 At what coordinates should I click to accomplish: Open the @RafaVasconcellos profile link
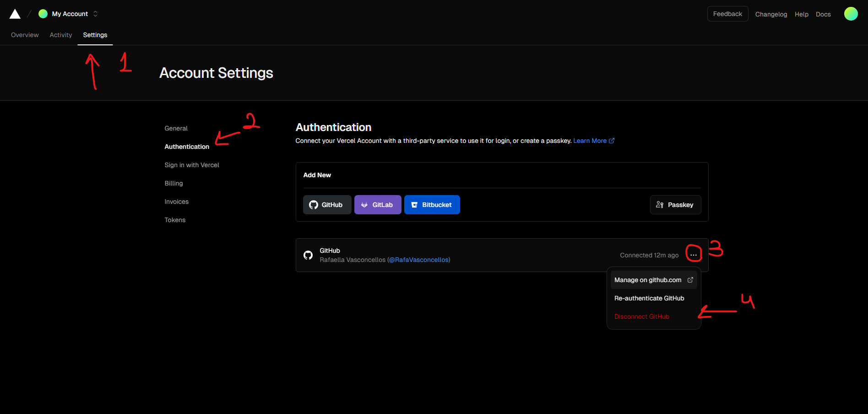tap(419, 260)
